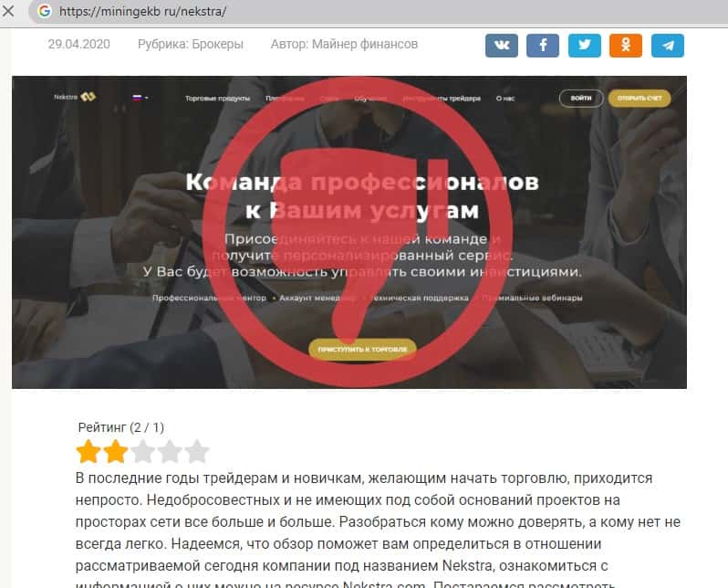Share the article on Telegram
The width and height of the screenshot is (728, 588).
coord(668,46)
